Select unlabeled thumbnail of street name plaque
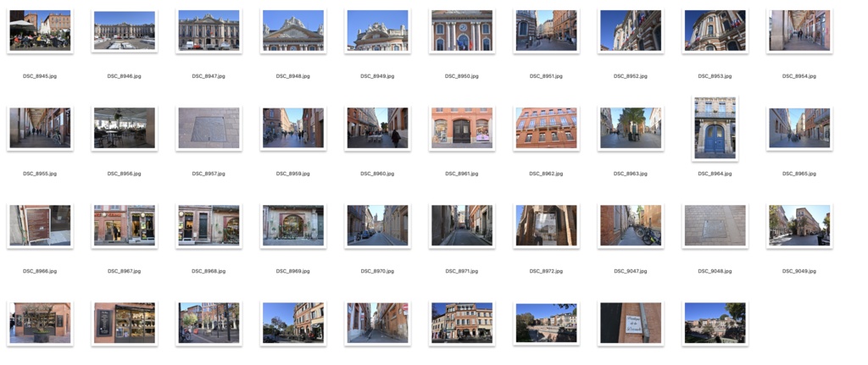 [x=631, y=323]
